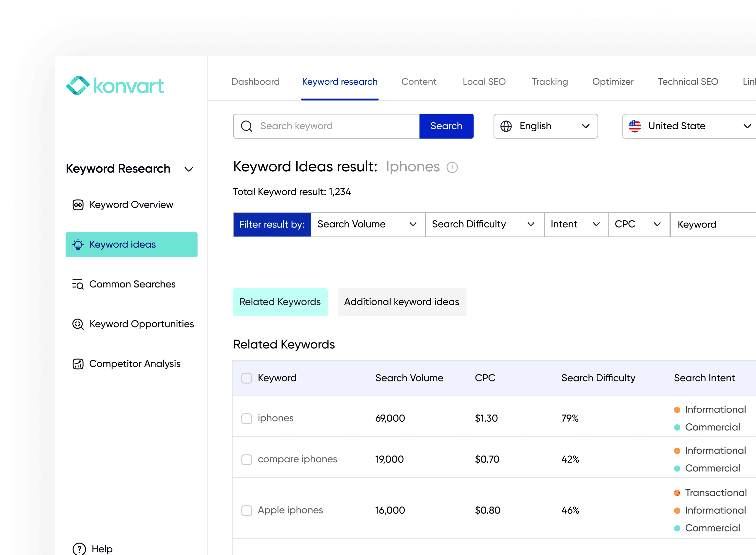Click the konvart logo
Viewport: 756px width, 555px height.
(115, 86)
